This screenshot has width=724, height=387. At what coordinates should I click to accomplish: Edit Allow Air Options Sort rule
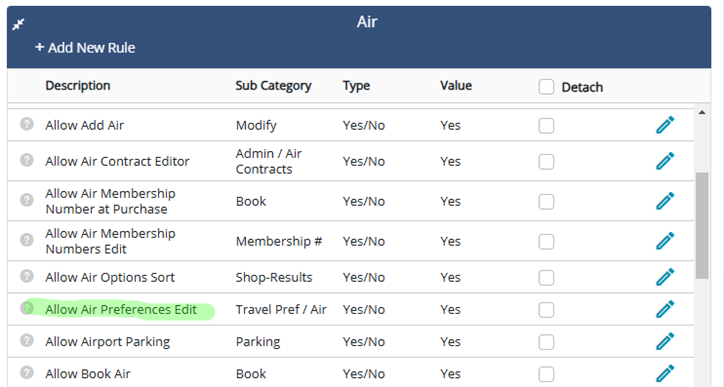coord(665,277)
